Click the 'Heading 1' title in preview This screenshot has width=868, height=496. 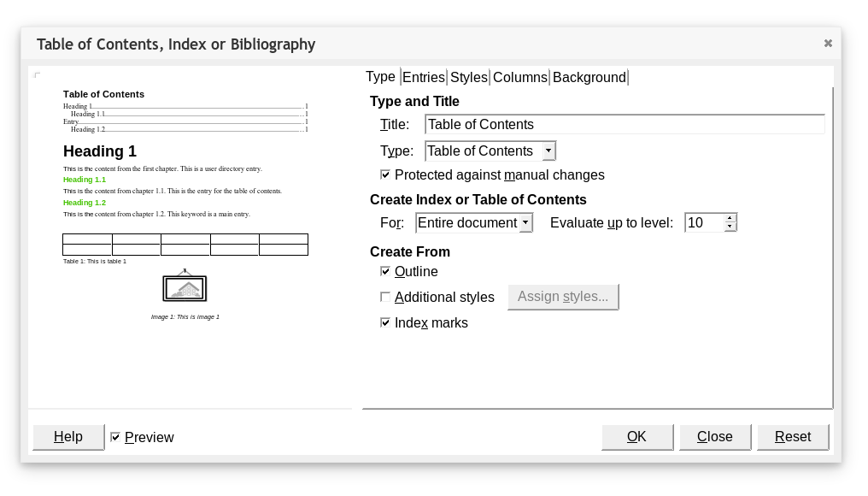click(x=100, y=151)
